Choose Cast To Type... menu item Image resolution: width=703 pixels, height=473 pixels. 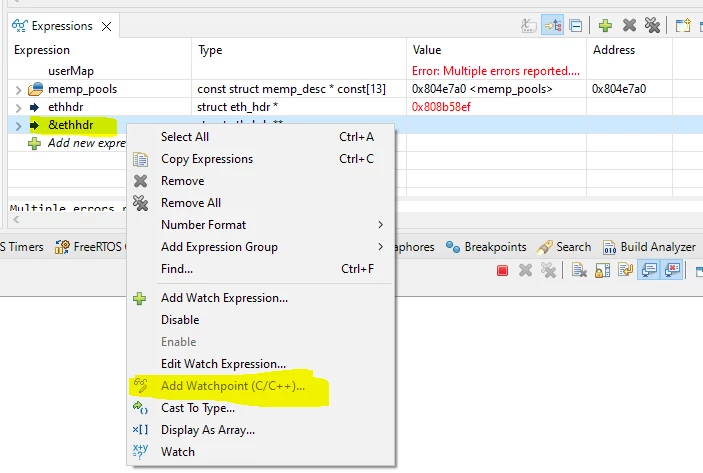click(261, 408)
